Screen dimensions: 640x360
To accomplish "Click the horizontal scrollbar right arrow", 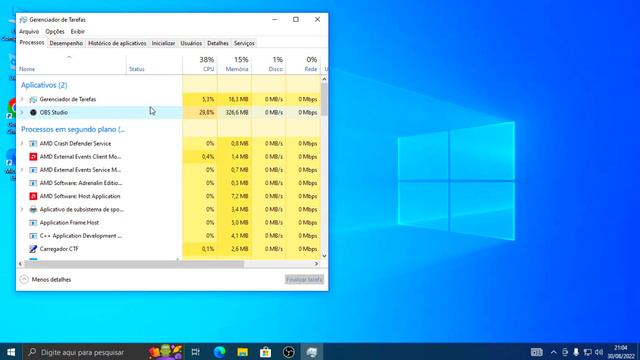I will point(316,264).
